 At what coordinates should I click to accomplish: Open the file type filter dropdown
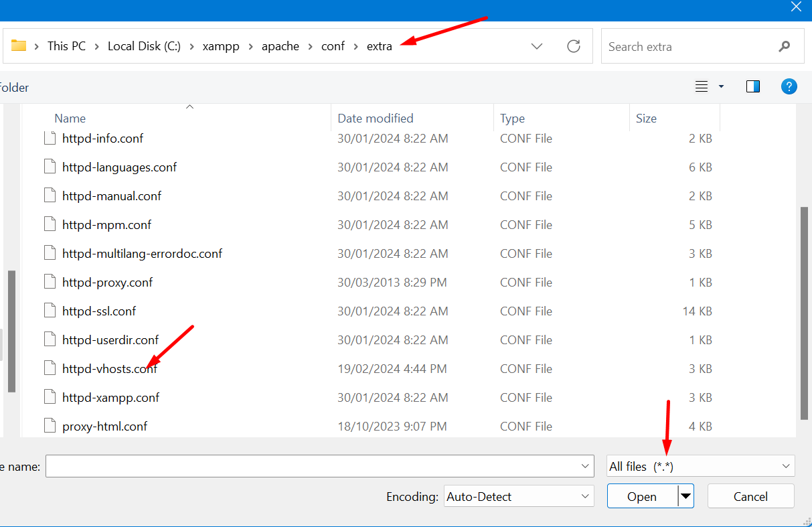tap(700, 465)
